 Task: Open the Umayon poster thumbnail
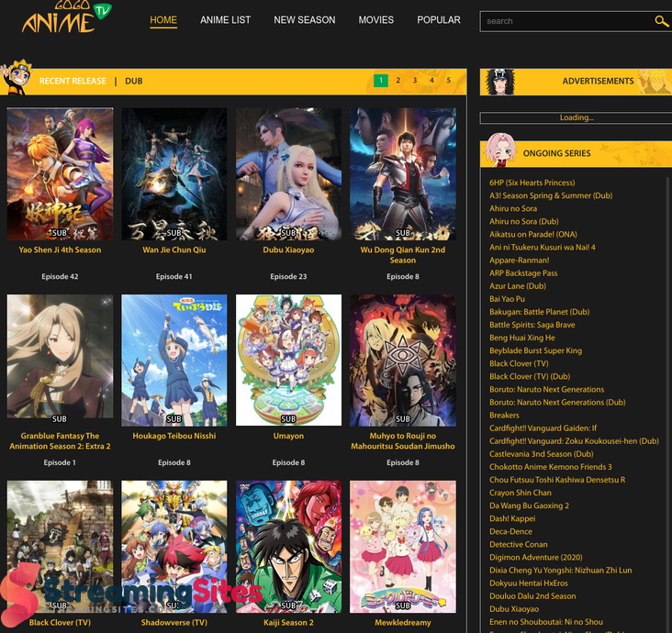click(x=288, y=361)
